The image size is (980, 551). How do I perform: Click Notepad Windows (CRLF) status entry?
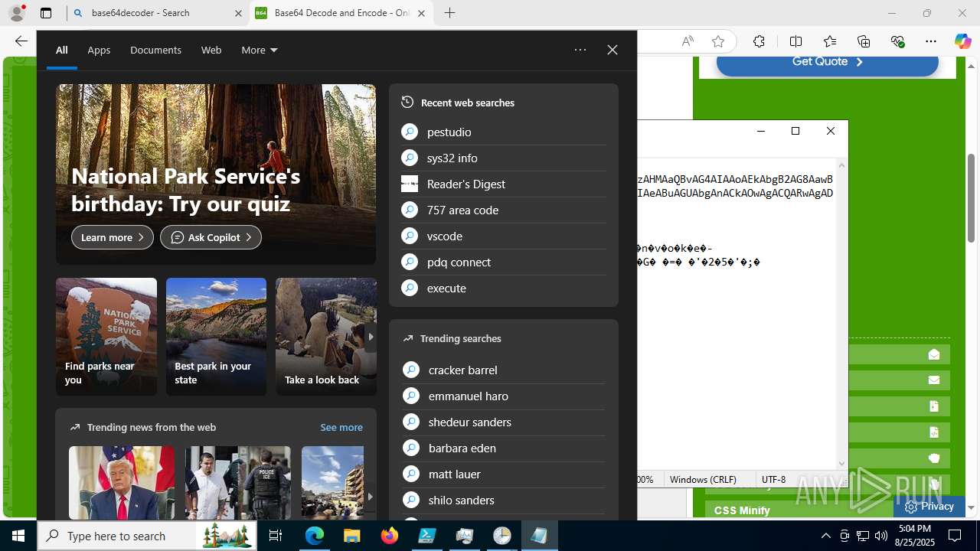[703, 479]
